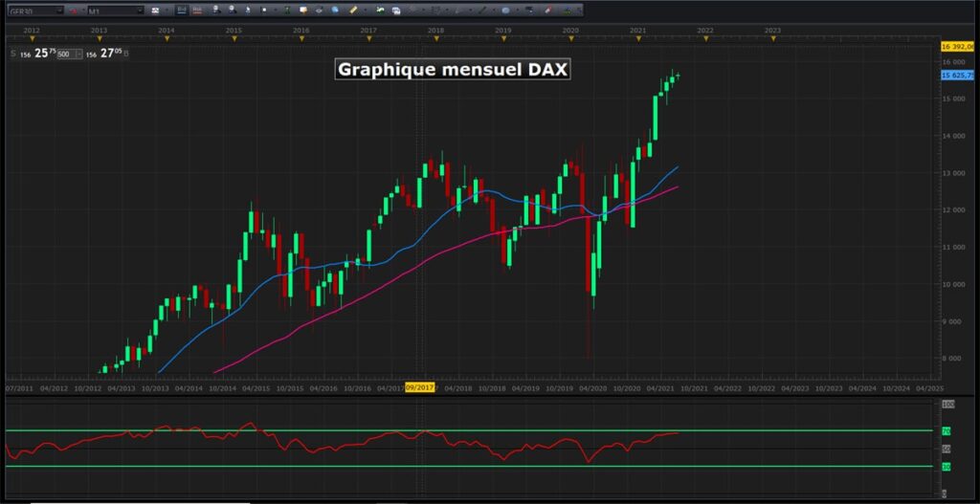Click the small white square toolbar icon
The image size is (980, 504).
coord(264,11)
